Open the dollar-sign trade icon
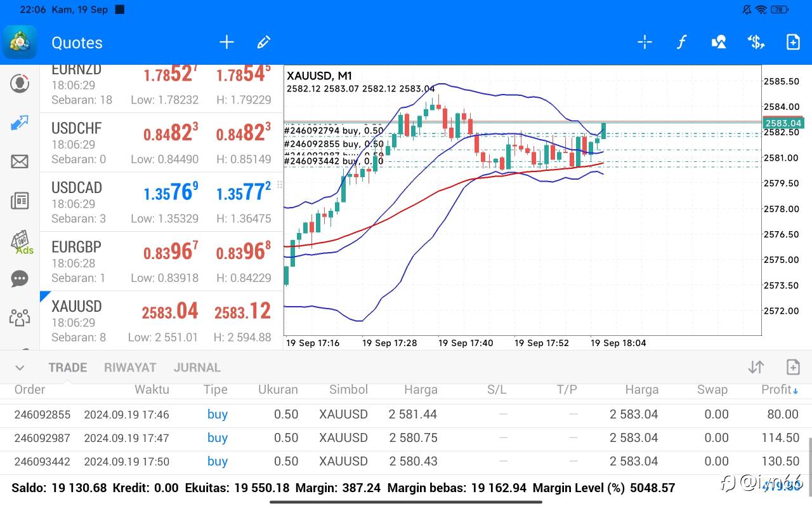Image resolution: width=812 pixels, height=508 pixels. pos(756,43)
